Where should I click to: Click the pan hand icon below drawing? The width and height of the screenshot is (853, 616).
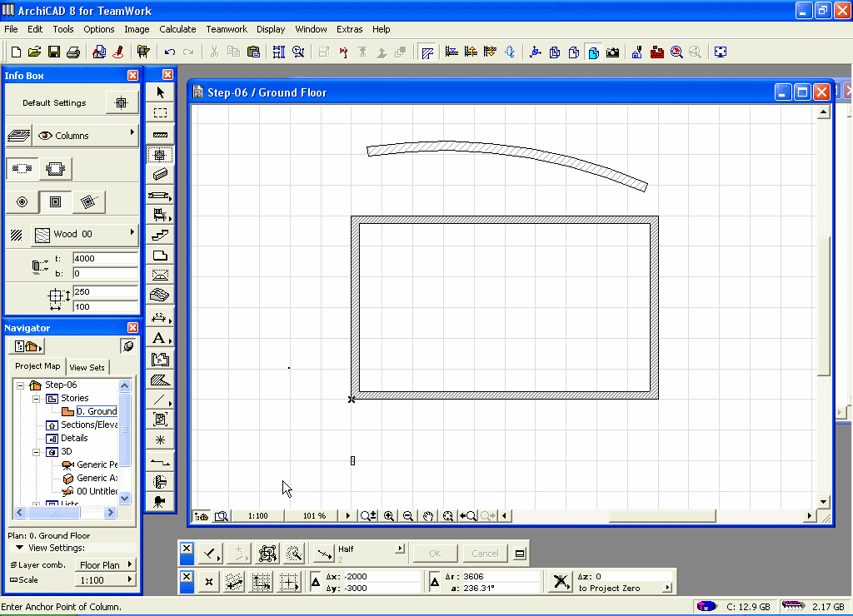[x=428, y=516]
